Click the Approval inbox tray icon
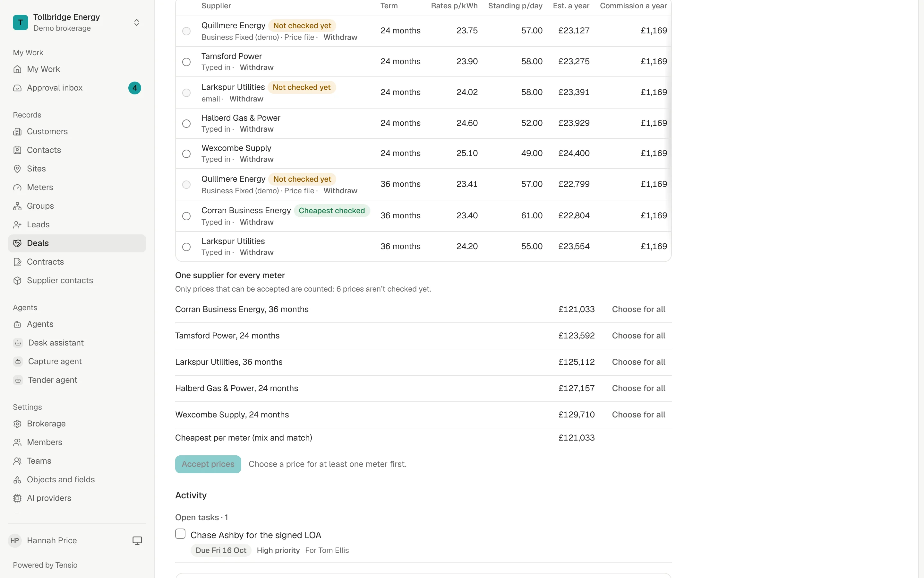 point(17,88)
